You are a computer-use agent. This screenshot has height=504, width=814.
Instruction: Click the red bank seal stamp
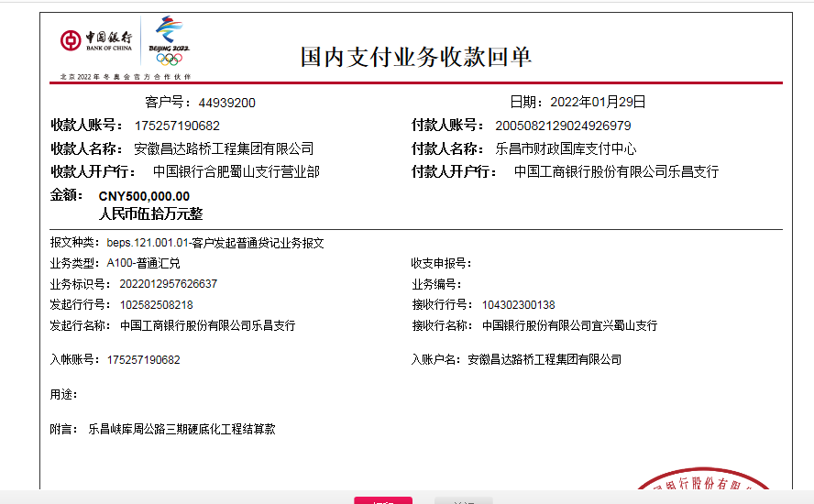coord(706,488)
